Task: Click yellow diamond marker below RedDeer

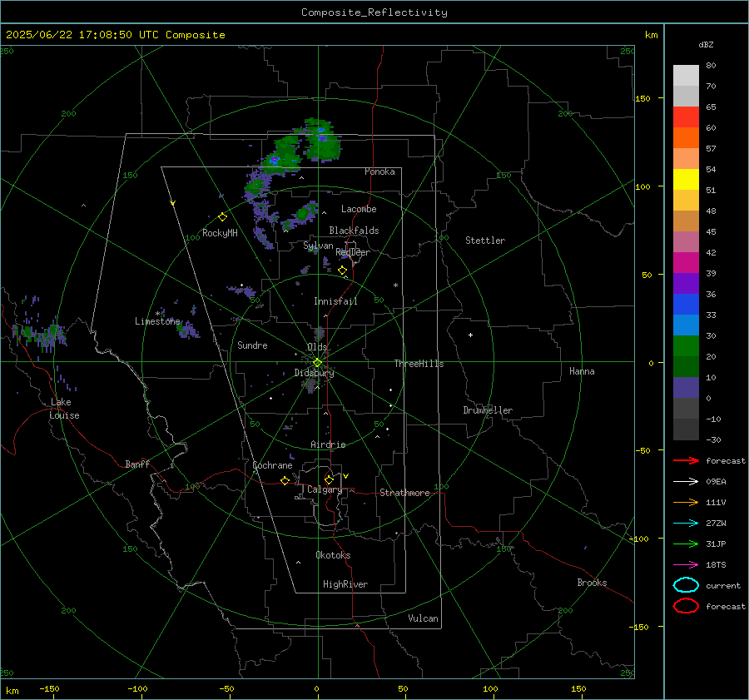Action: coord(342,271)
